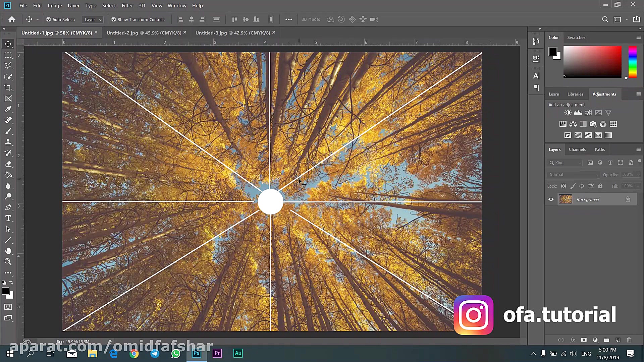Click the foreground color swatch in toolbar
The width and height of the screenshot is (644, 362).
coord(5,291)
